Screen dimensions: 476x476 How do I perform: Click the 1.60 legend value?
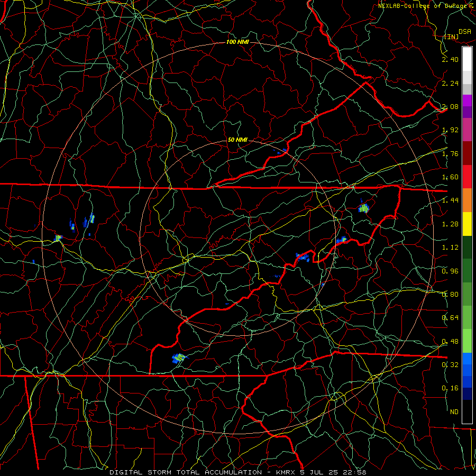(x=450, y=177)
